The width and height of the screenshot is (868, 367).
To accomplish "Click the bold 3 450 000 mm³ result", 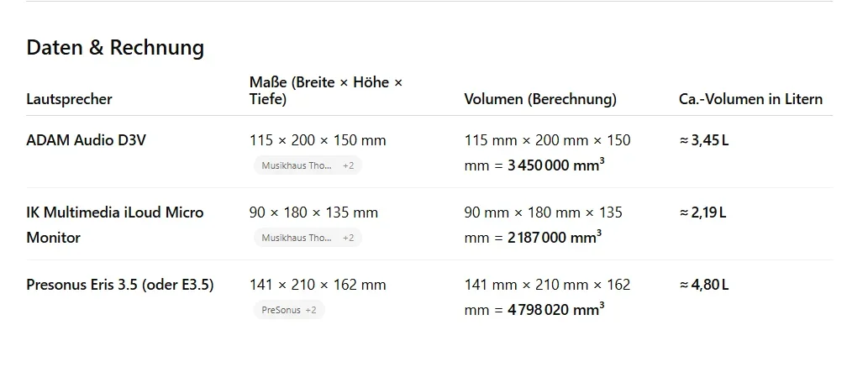I will (x=555, y=165).
